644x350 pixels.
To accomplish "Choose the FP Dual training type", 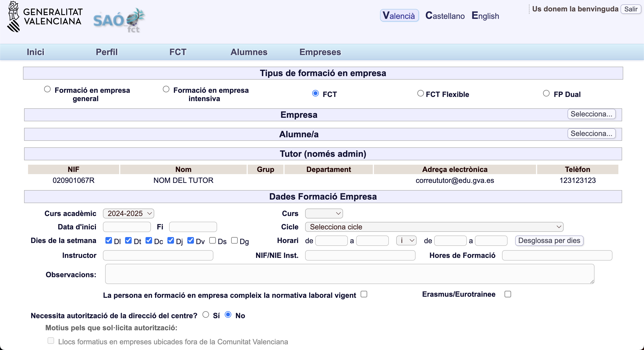I will click(x=546, y=93).
